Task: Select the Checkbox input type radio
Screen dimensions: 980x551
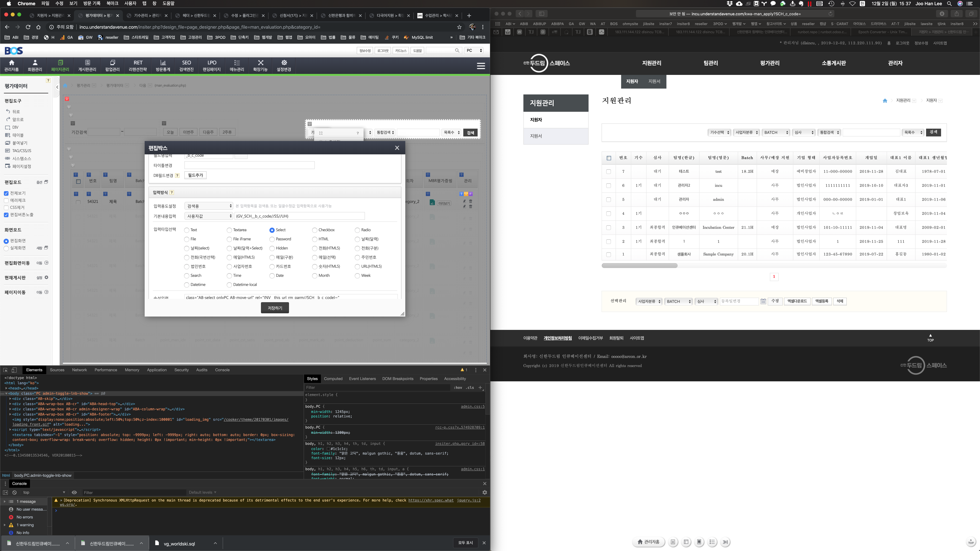Action: 315,230
